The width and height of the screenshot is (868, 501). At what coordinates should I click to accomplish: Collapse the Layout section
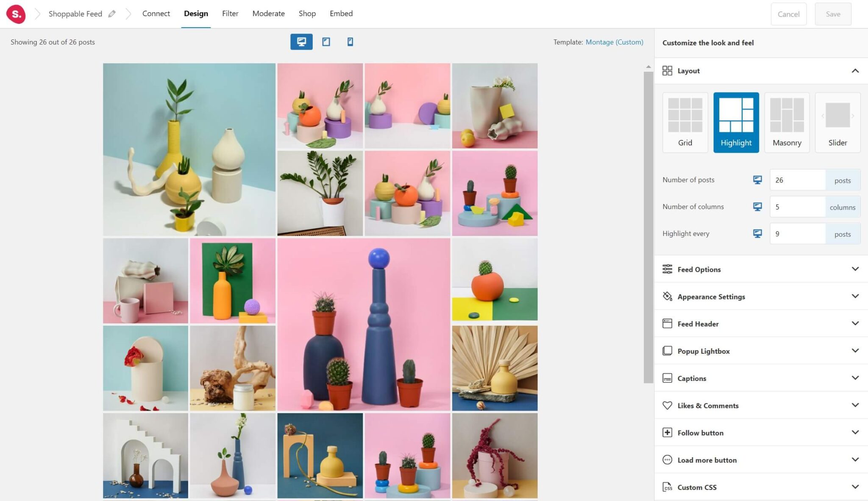pyautogui.click(x=854, y=71)
